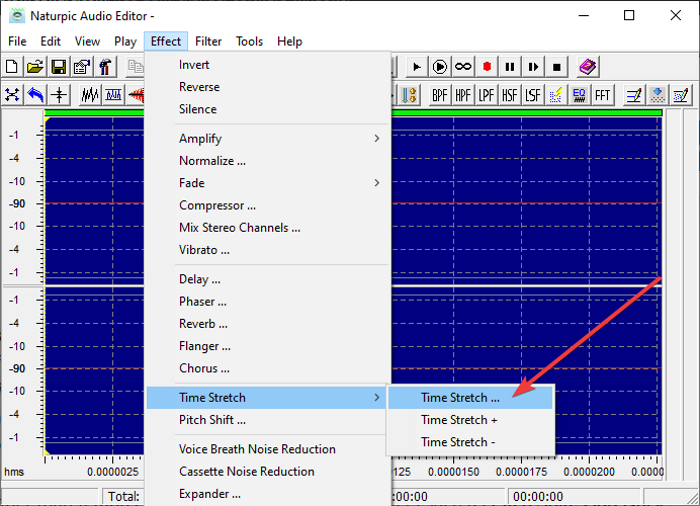Open Expander ... effect
700x506 pixels.
[x=268, y=494]
